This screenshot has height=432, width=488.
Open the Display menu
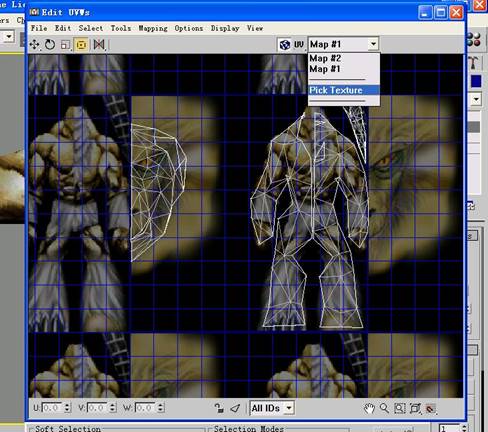click(225, 28)
